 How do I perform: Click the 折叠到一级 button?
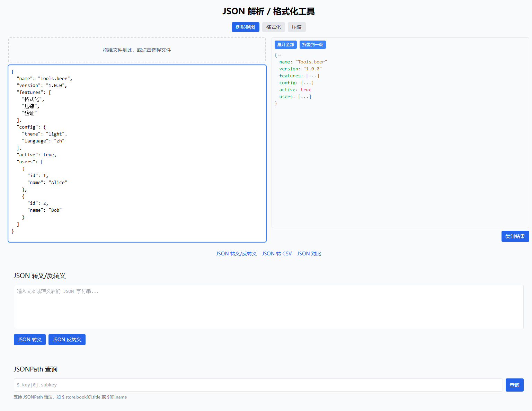312,44
